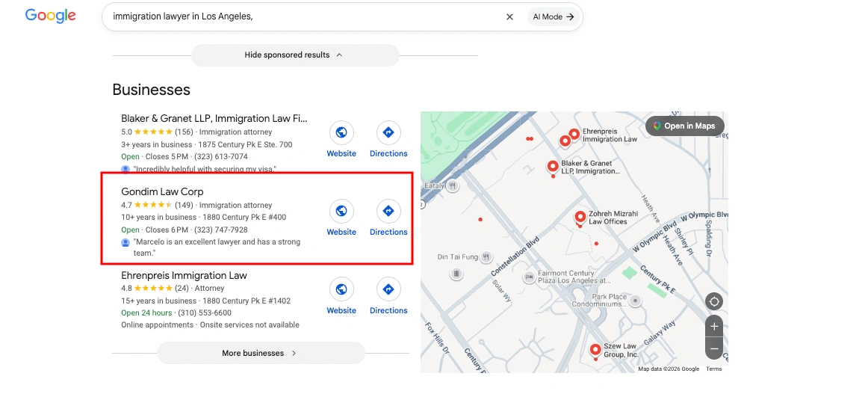Zoom in on the map with the plus button
Viewport: 868px width, 394px height.
click(x=714, y=327)
